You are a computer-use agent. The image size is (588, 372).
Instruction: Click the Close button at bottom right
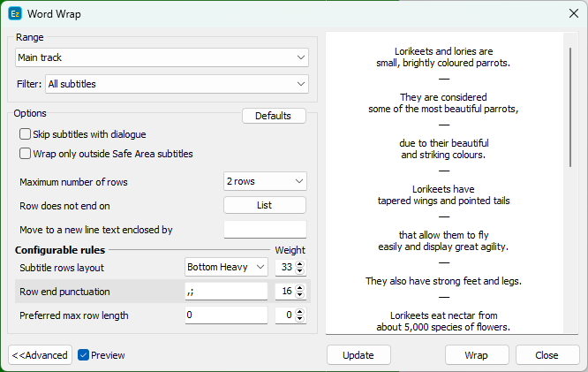(547, 355)
